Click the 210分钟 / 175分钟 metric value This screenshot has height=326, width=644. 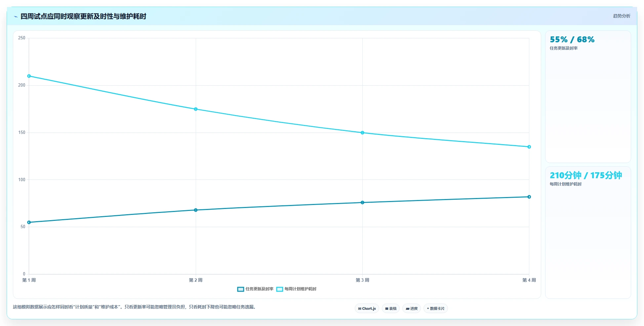(586, 175)
